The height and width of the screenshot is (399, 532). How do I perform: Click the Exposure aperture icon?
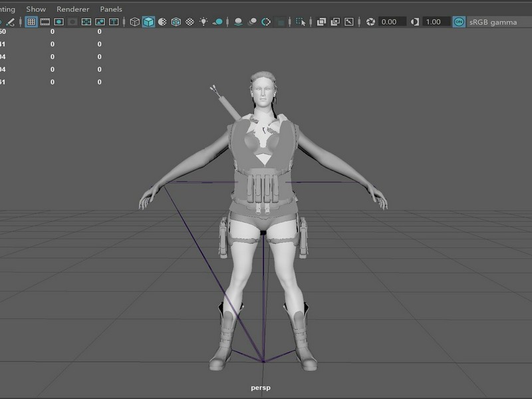[370, 22]
